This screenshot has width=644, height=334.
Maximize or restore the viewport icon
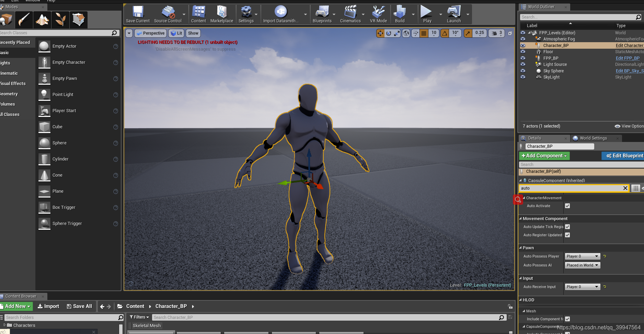click(510, 33)
